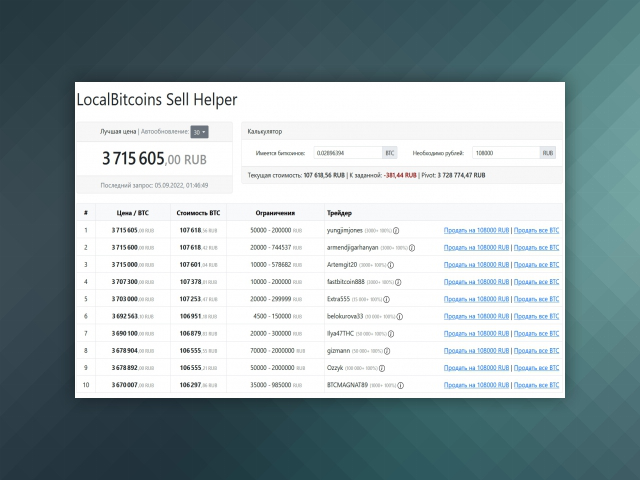Click trader name Ilya47THC
The height and width of the screenshot is (480, 640).
pos(340,333)
